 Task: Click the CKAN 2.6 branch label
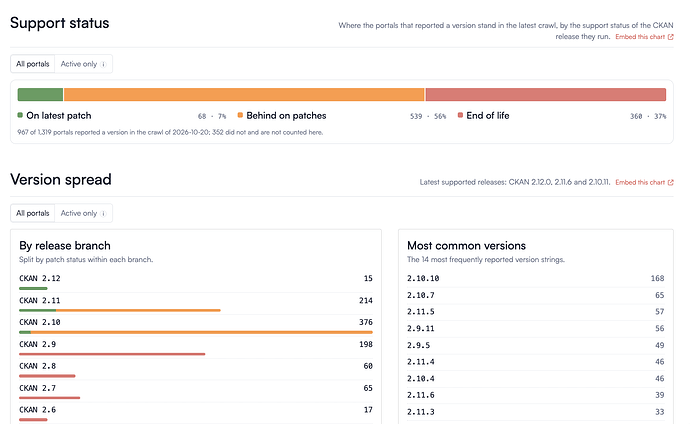coord(37,409)
